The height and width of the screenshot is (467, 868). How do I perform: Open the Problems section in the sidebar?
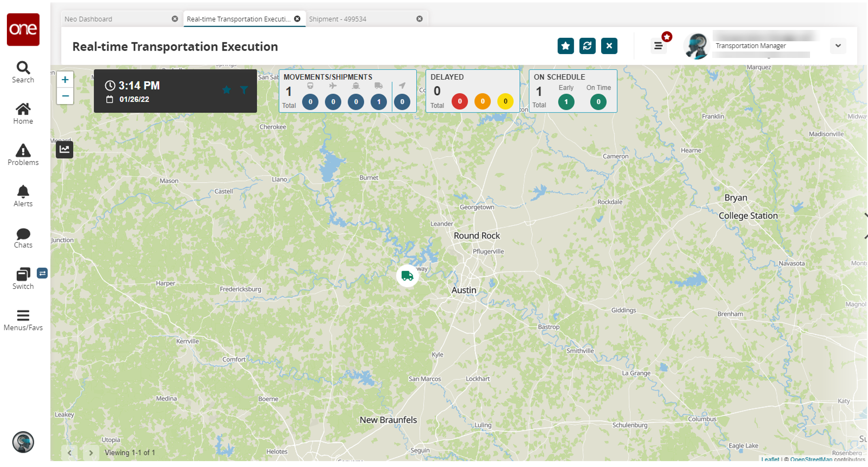coord(23,155)
